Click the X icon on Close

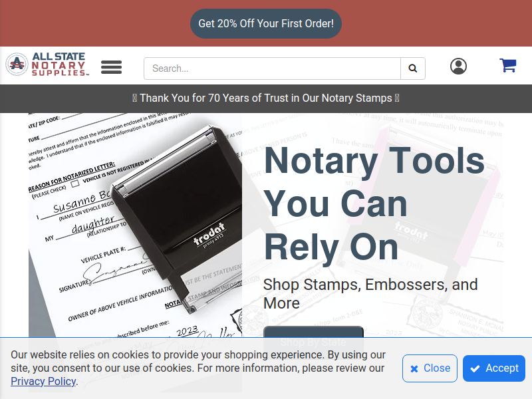414,369
